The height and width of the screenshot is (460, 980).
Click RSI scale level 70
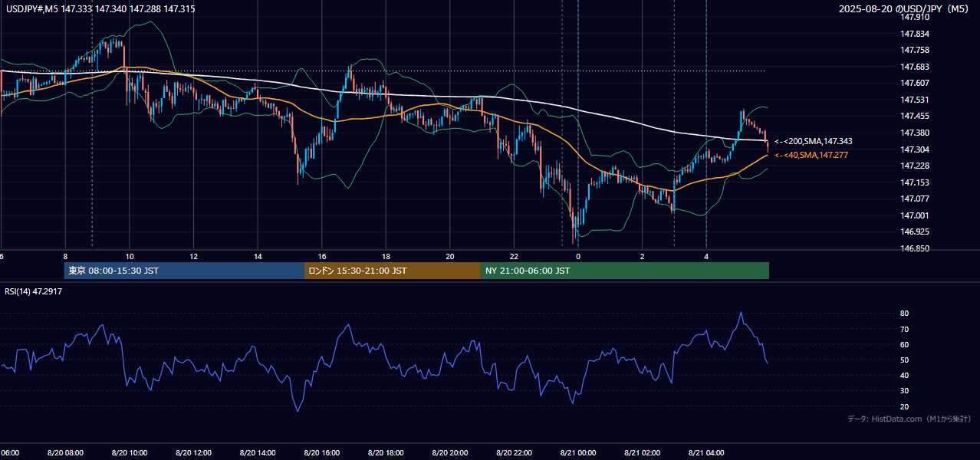pyautogui.click(x=905, y=329)
